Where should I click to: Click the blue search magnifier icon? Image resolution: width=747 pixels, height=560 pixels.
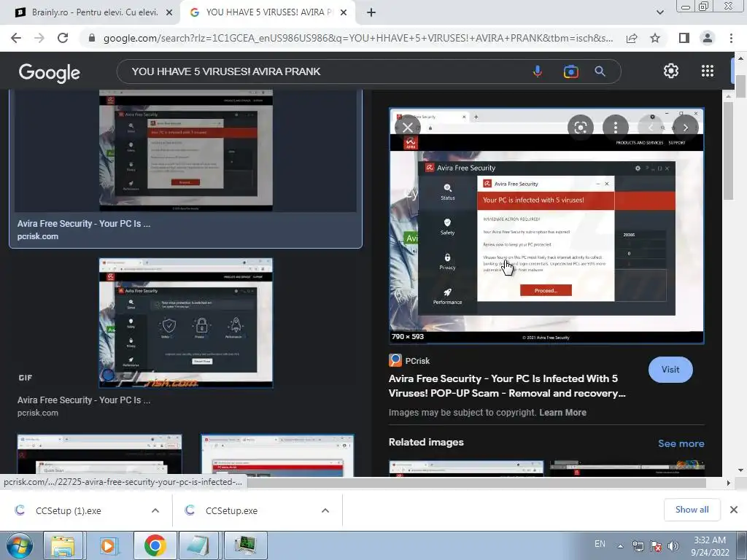pyautogui.click(x=600, y=71)
